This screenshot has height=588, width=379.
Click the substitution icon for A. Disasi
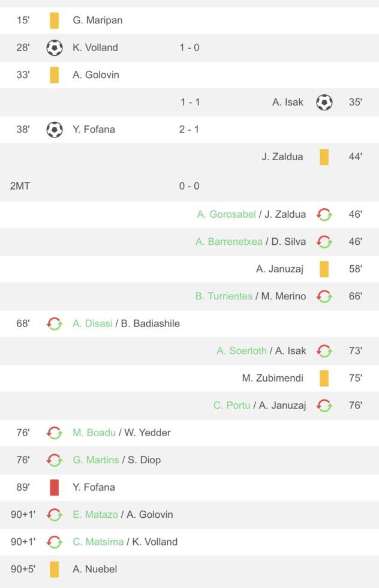[x=55, y=323]
